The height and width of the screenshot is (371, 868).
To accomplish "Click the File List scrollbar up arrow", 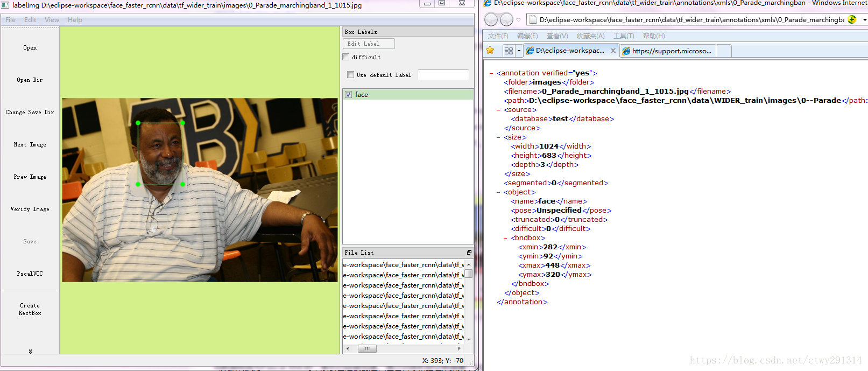I will (469, 264).
